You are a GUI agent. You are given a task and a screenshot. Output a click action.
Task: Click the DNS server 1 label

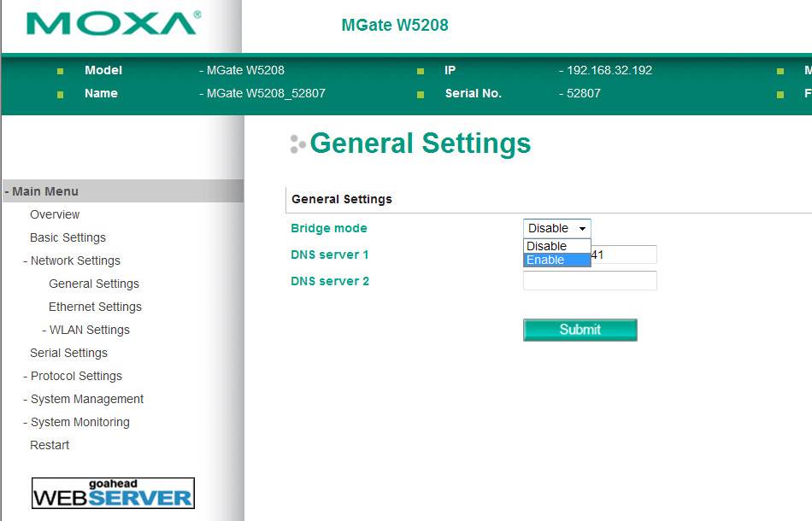pyautogui.click(x=330, y=255)
